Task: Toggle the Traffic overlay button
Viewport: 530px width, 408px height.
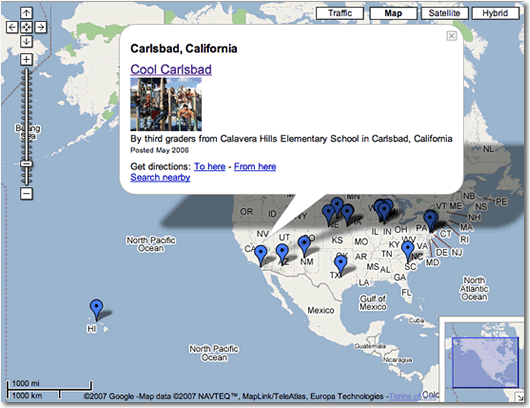Action: 340,13
